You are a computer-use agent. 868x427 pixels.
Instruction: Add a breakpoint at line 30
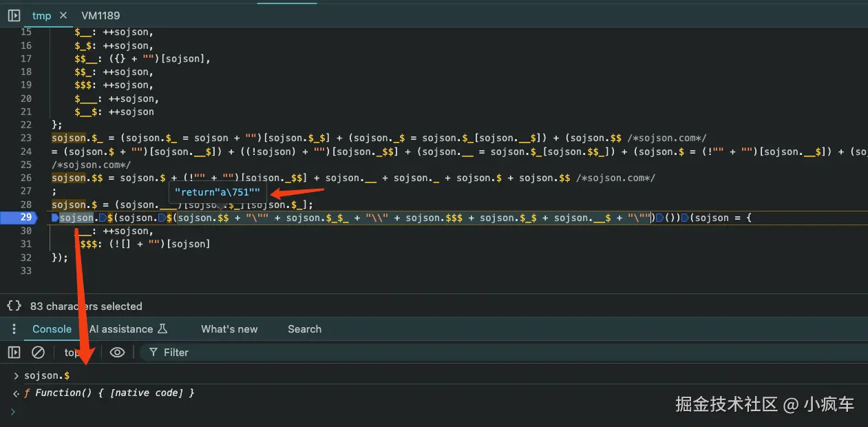pyautogui.click(x=25, y=231)
